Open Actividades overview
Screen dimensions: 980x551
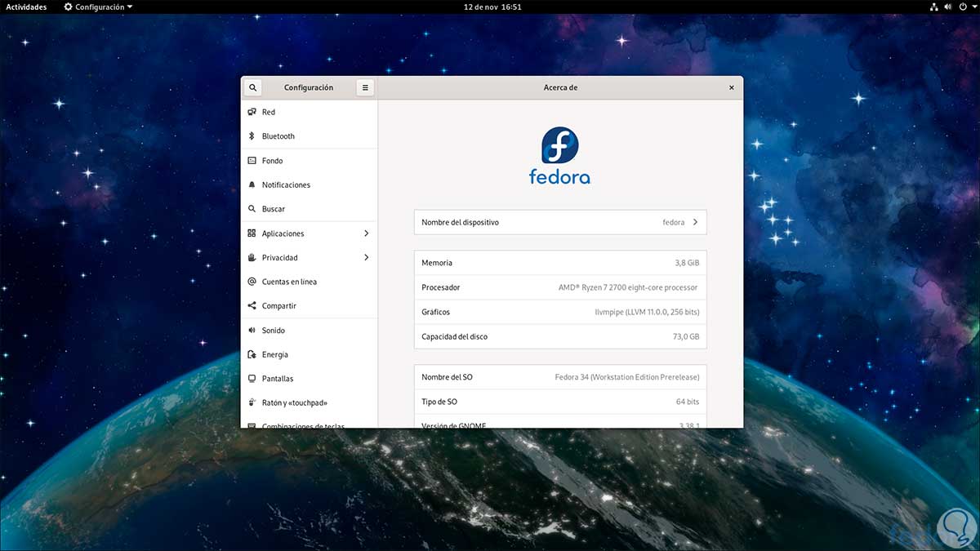tap(26, 7)
